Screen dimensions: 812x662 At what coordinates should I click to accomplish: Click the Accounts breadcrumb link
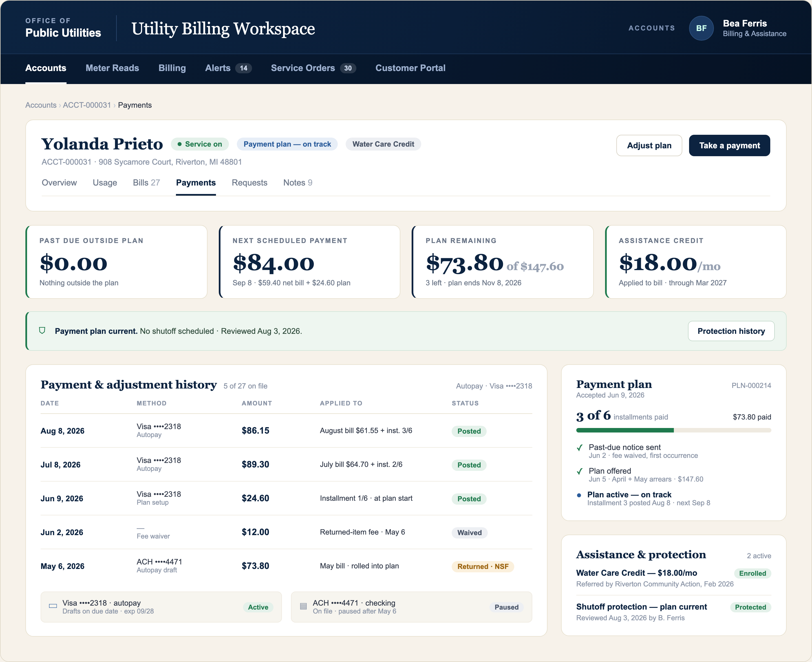(x=41, y=105)
